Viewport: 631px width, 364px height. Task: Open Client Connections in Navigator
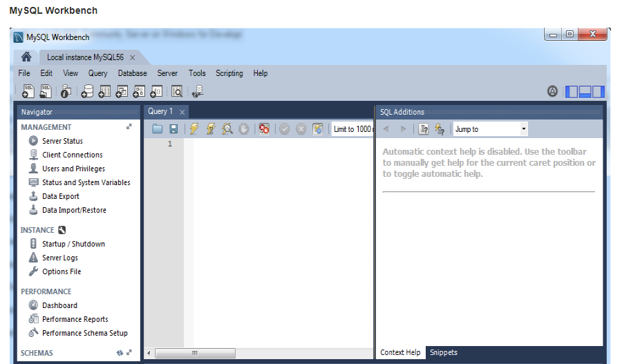tap(73, 155)
